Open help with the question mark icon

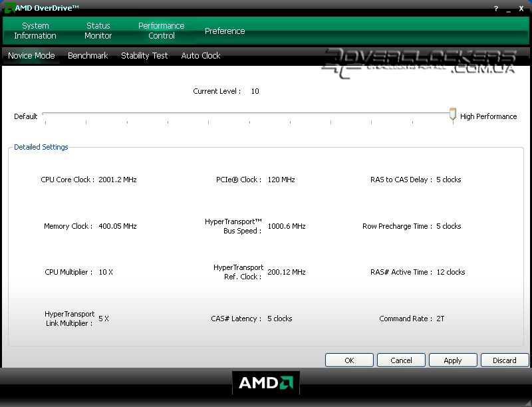coord(496,9)
